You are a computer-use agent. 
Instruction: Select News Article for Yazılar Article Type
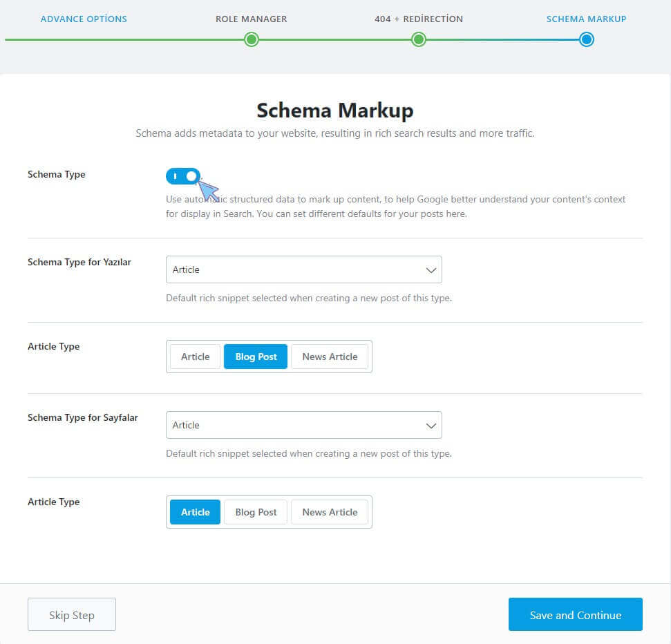(330, 357)
